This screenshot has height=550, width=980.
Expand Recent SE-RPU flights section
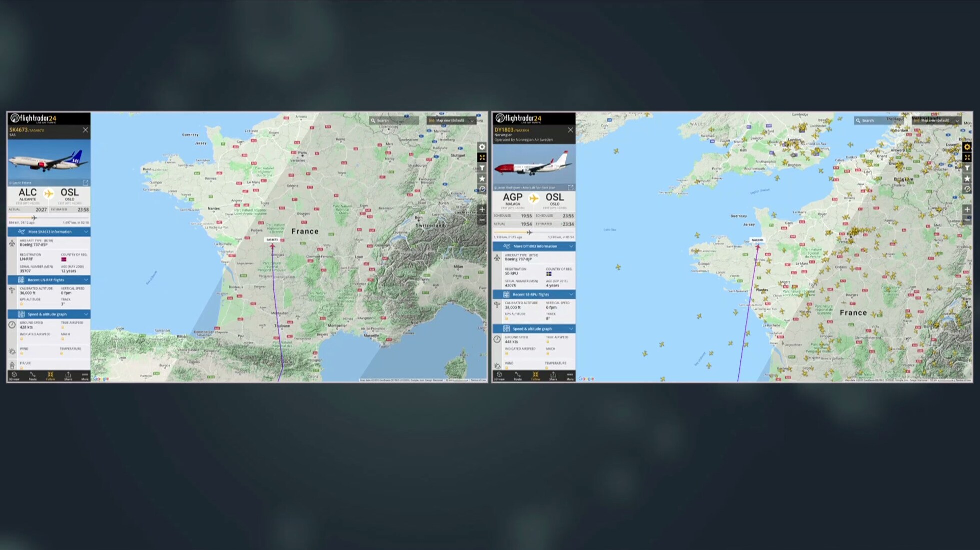tap(534, 294)
